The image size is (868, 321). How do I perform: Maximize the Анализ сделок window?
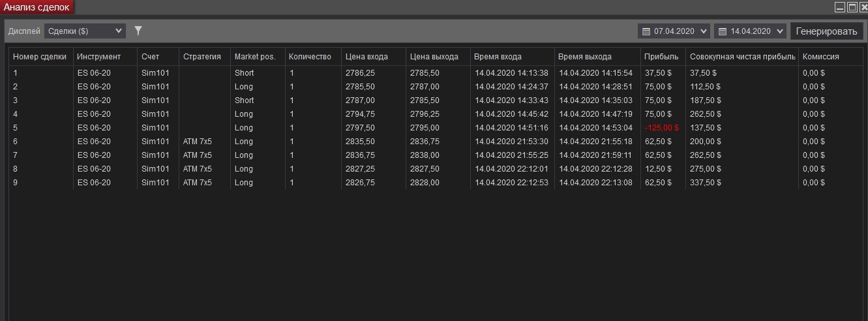pyautogui.click(x=852, y=7)
